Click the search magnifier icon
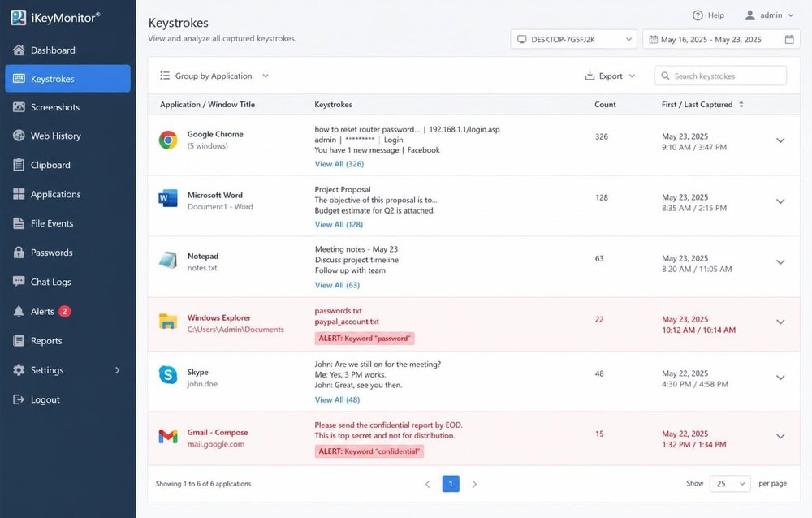The height and width of the screenshot is (518, 812). [x=665, y=76]
